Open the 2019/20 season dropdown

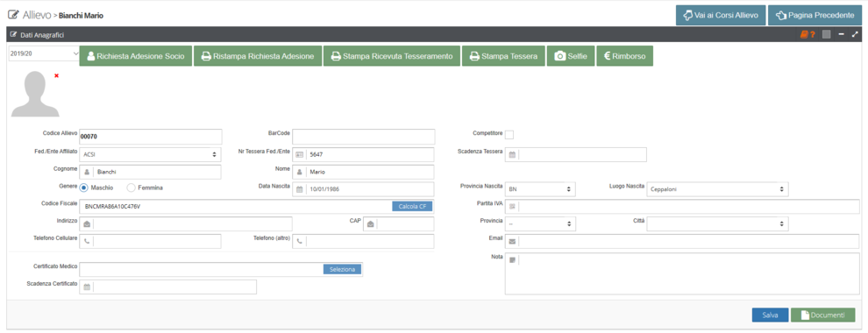45,53
